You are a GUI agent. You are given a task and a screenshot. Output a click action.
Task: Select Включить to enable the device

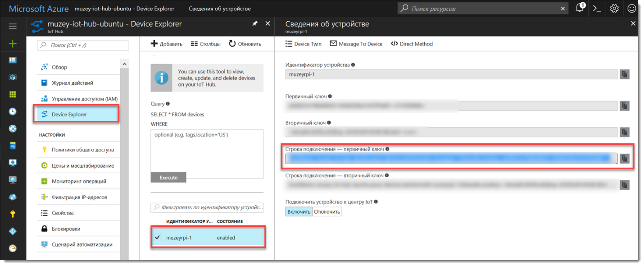coord(299,211)
